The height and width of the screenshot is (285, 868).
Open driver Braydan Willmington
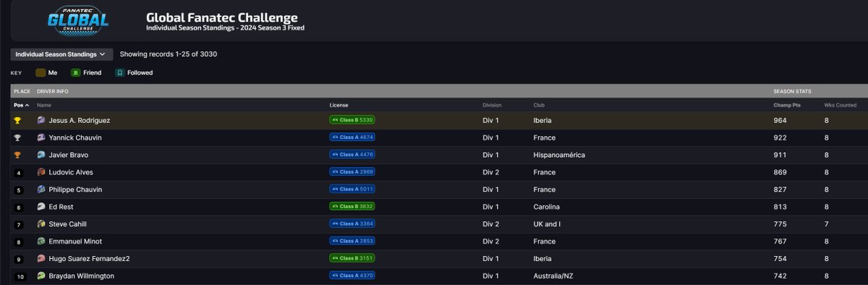[x=81, y=276]
